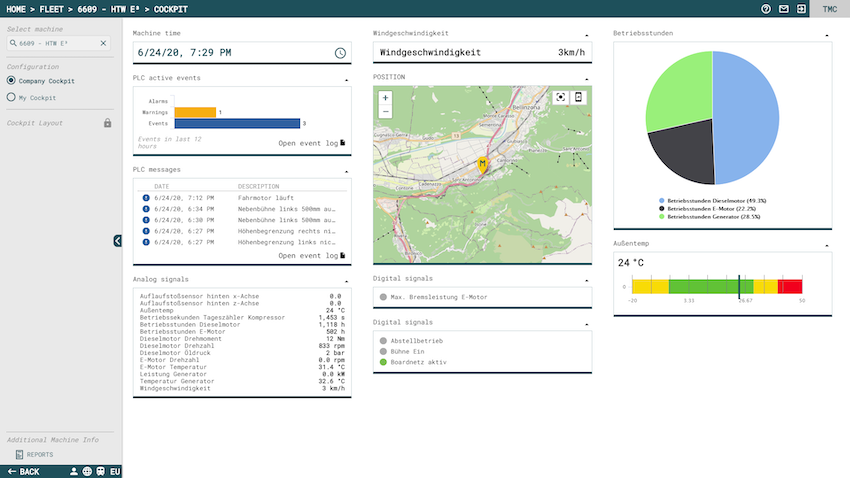The image size is (850, 478).
Task: Focus the Select machine input field
Action: (58, 43)
